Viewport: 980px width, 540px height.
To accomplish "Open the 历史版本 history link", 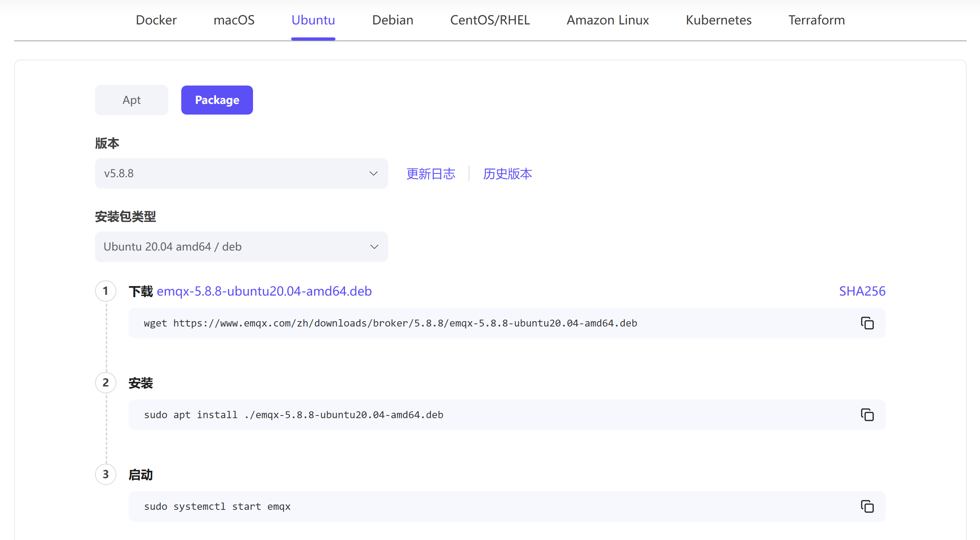I will (507, 174).
